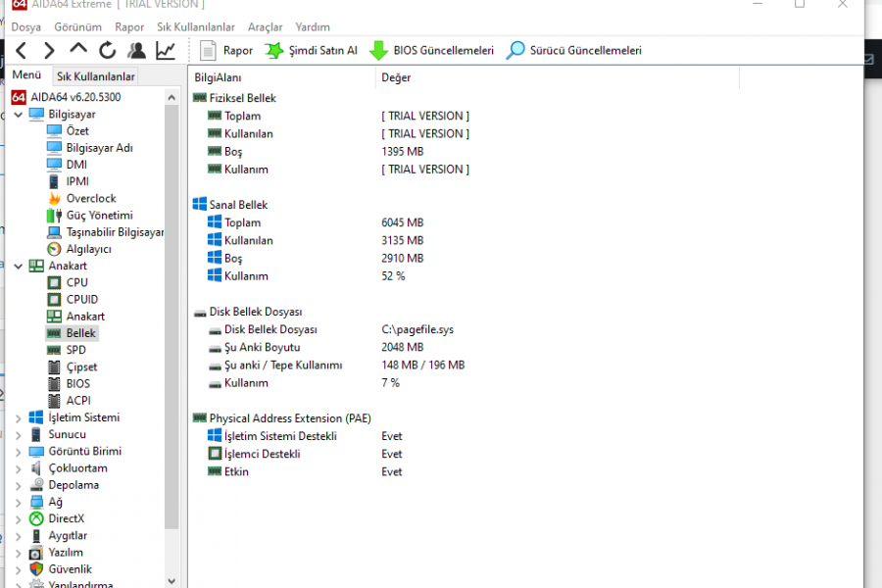The image size is (882, 588).
Task: Select the C:\pagefile.sys value
Action: pyautogui.click(x=417, y=329)
